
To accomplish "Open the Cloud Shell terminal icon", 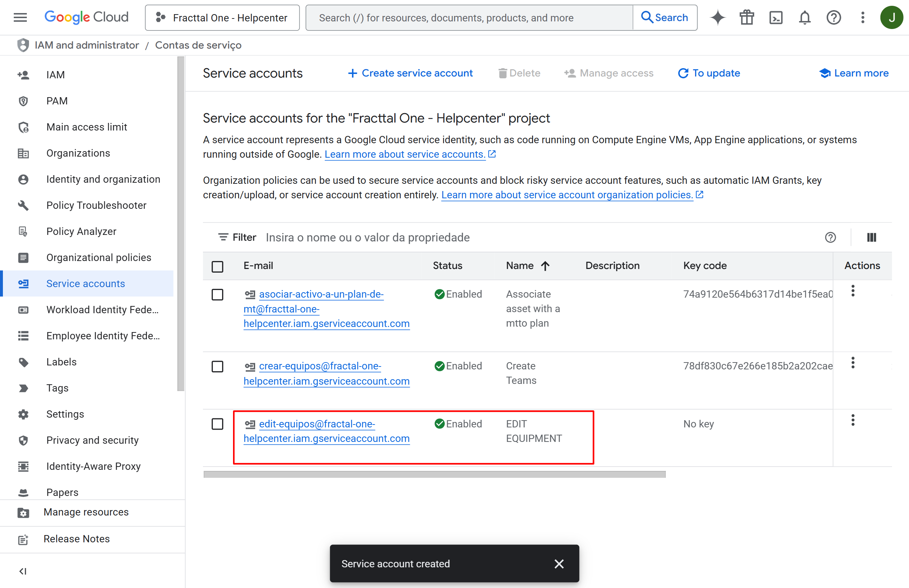I will [x=776, y=17].
